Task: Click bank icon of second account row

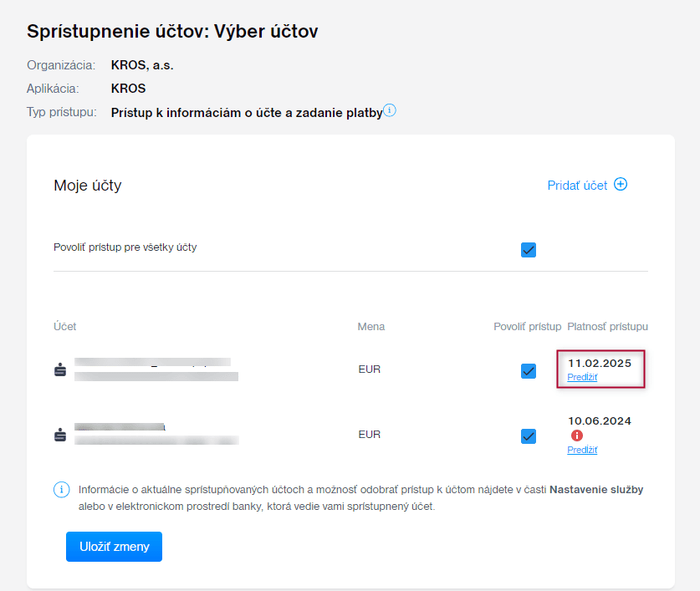Action: 60,435
